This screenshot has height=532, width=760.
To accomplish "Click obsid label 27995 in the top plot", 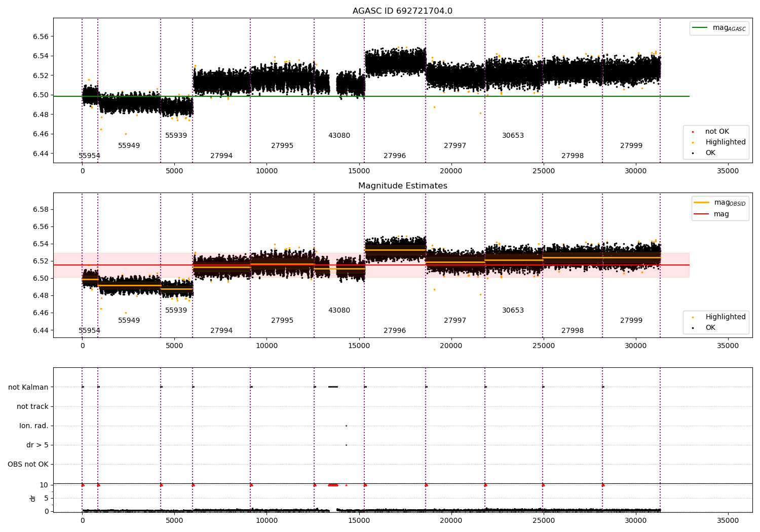I will pos(282,146).
